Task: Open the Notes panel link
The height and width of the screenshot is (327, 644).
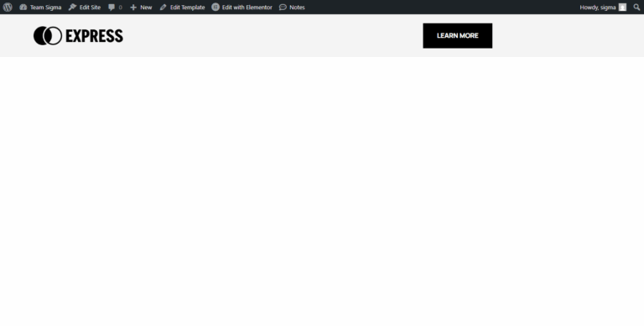Action: 292,7
